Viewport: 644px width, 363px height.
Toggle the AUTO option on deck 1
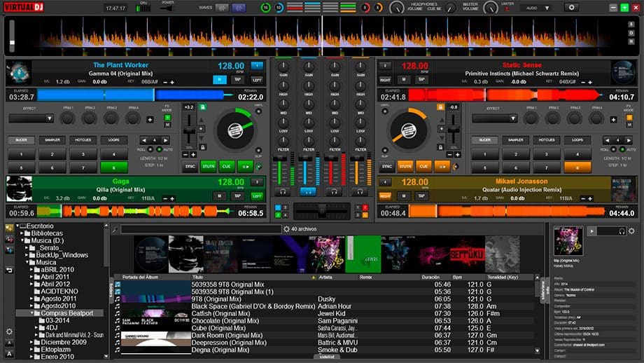pyautogui.click(x=159, y=150)
